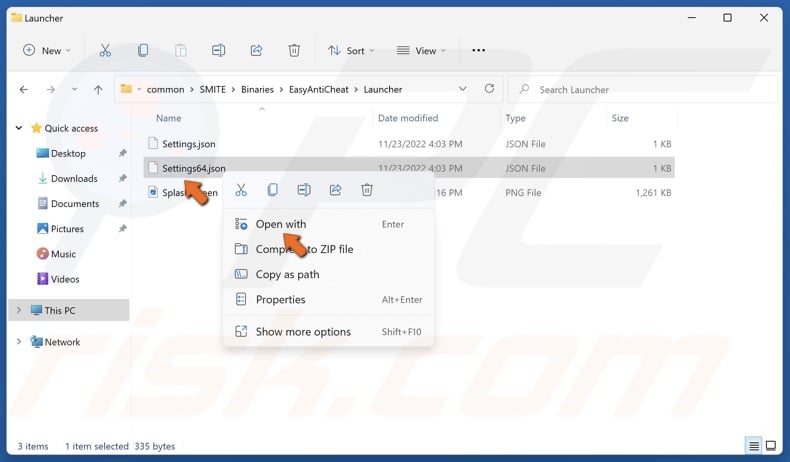Image resolution: width=790 pixels, height=462 pixels.
Task: Click the Share icon in the context menu
Action: click(336, 190)
